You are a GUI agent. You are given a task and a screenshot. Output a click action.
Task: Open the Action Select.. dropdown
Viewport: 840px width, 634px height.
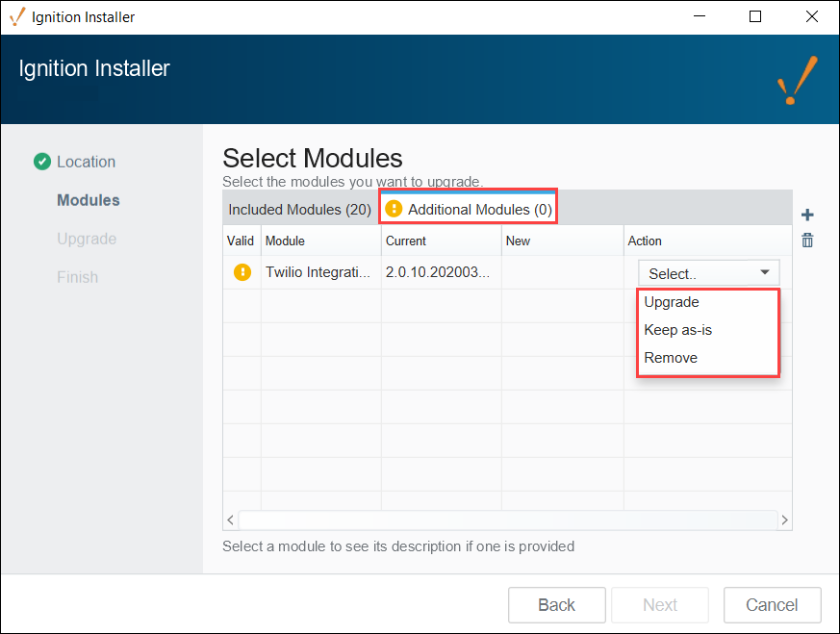pyautogui.click(x=708, y=273)
